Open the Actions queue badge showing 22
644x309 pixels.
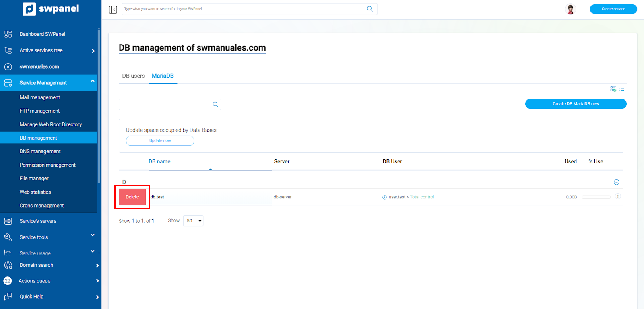point(8,281)
